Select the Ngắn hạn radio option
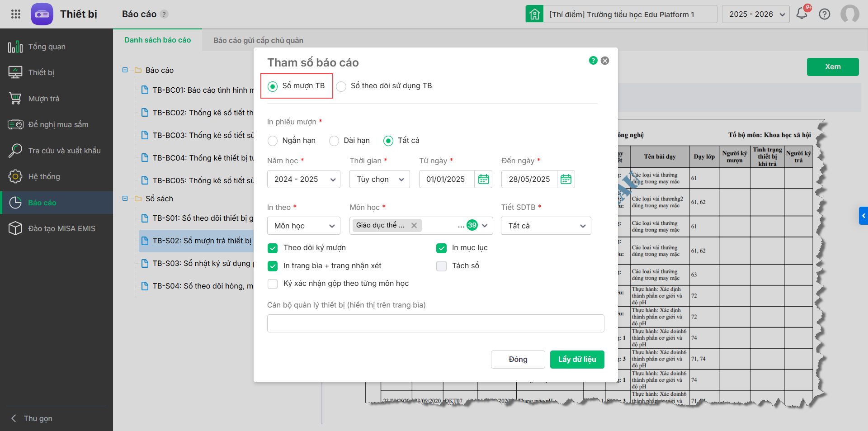Viewport: 868px width, 431px height. 273,141
